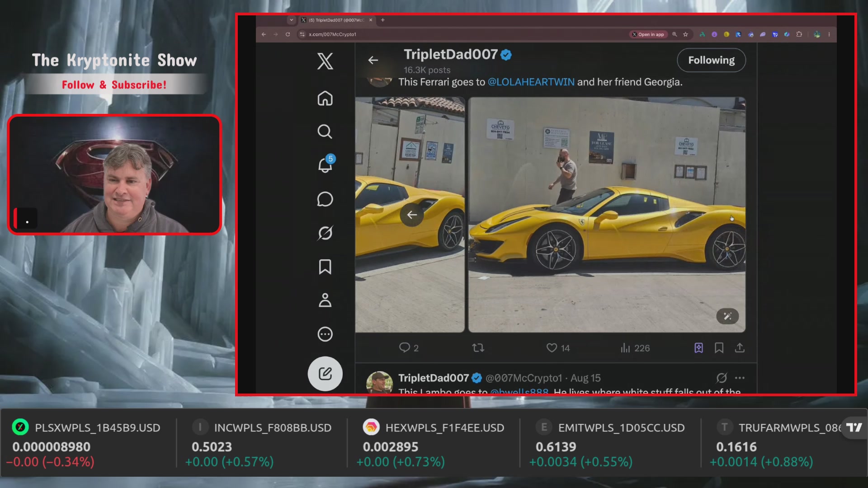This screenshot has height=488, width=868.
Task: Open the Home feed from the sidebar
Action: [325, 98]
